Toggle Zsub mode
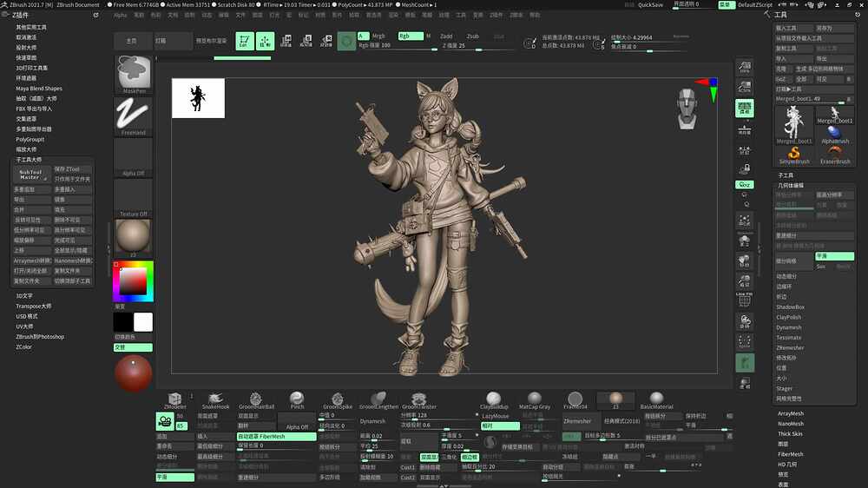 click(x=472, y=36)
